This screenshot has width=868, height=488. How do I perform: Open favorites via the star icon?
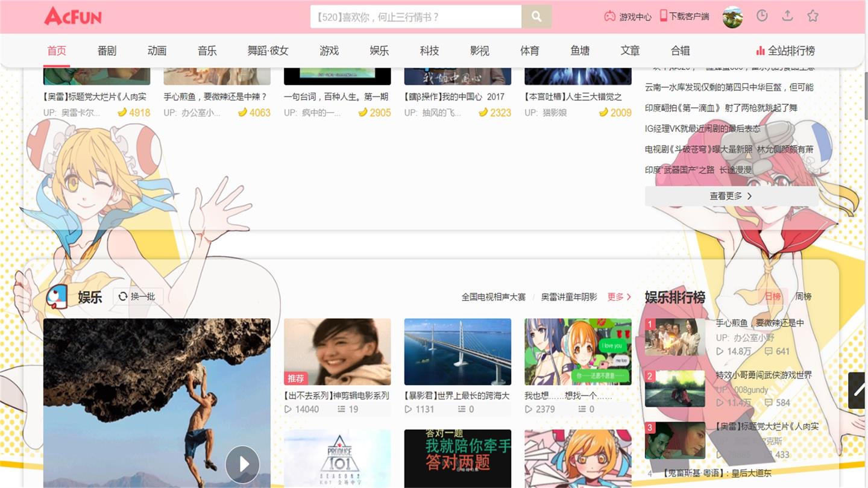(813, 16)
